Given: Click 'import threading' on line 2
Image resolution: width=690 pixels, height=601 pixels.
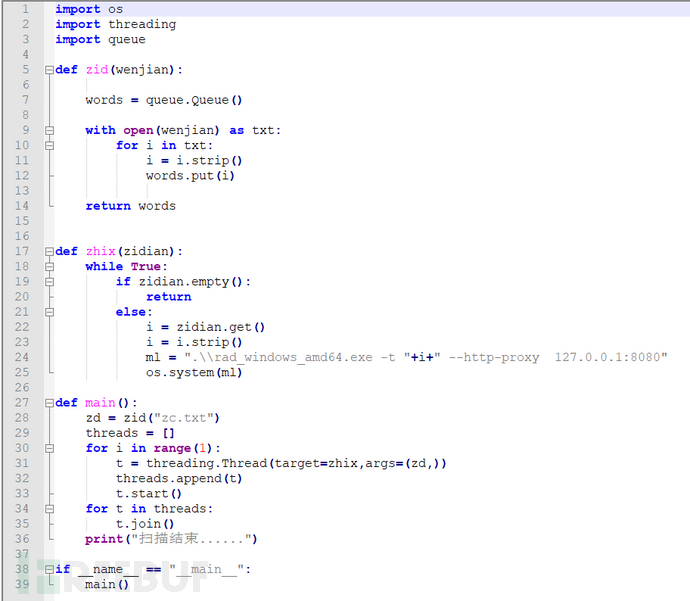Looking at the screenshot, I should click(x=116, y=25).
